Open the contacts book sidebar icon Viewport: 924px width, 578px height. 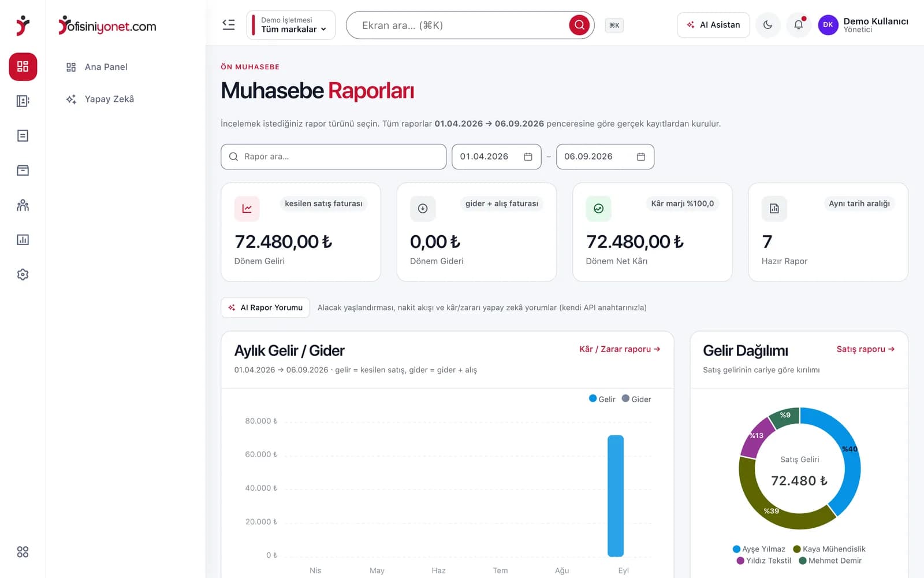(23, 101)
